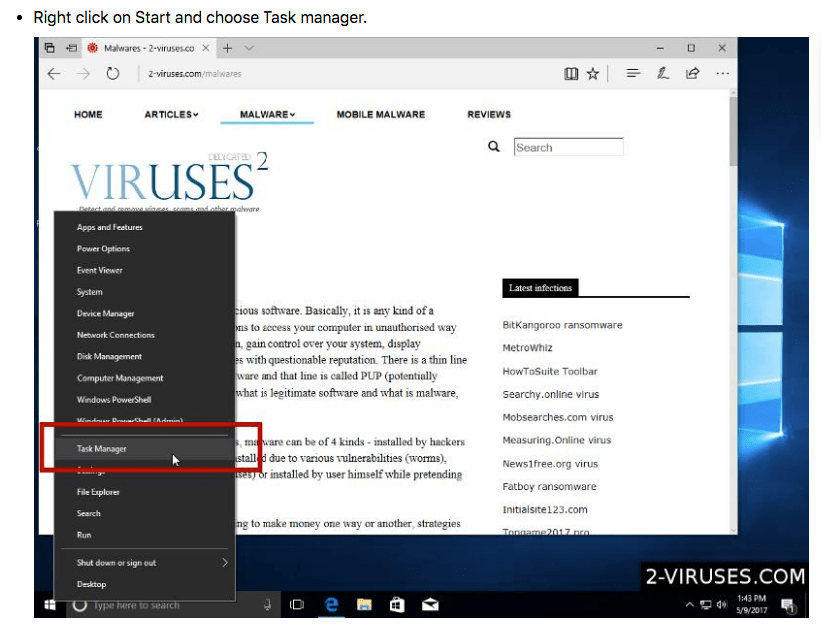The height and width of the screenshot is (628, 821).
Task: Open the Action Center notification icon
Action: click(788, 606)
